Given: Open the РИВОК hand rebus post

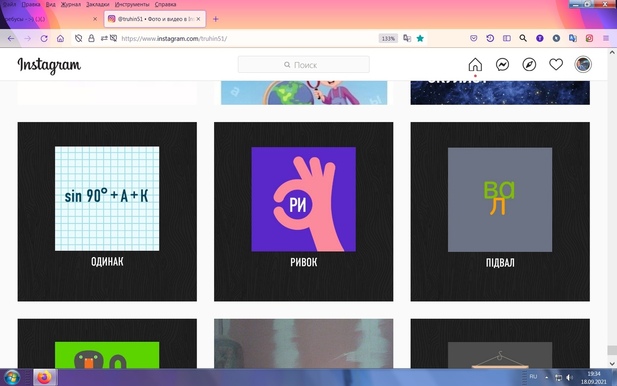Looking at the screenshot, I should click(x=303, y=212).
